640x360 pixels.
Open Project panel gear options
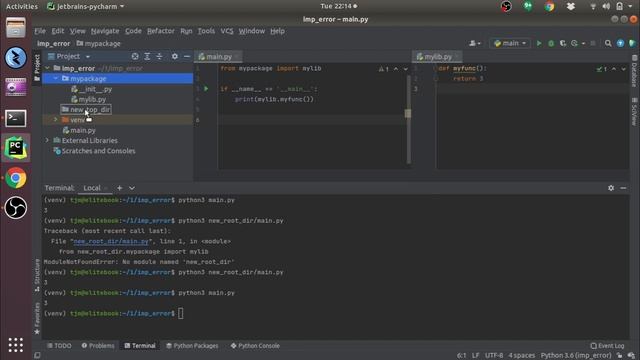pos(175,56)
